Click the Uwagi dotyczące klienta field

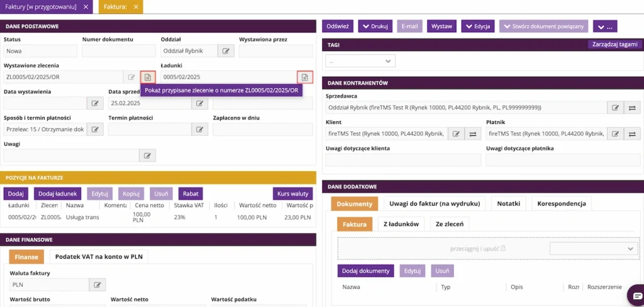(402, 160)
